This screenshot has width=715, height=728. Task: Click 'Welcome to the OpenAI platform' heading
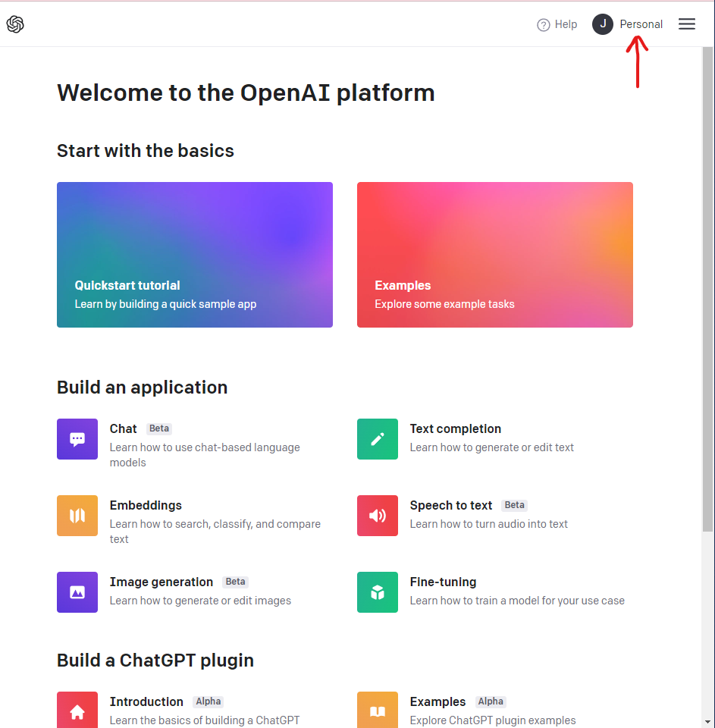[x=246, y=93]
